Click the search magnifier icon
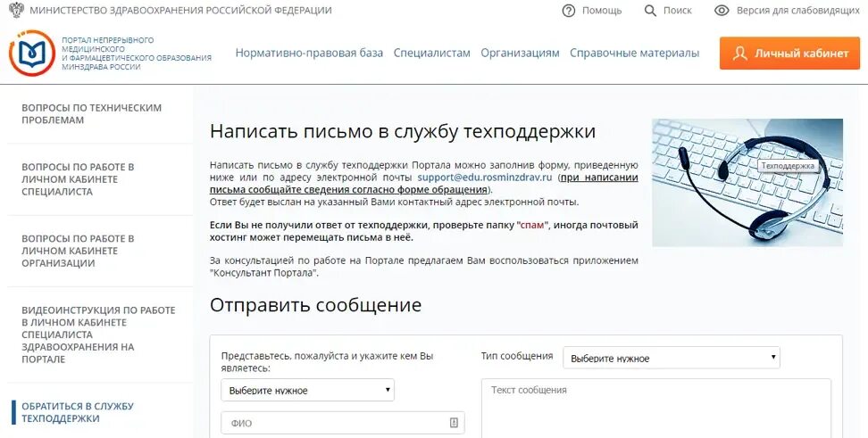This screenshot has height=438, width=868. click(x=650, y=11)
